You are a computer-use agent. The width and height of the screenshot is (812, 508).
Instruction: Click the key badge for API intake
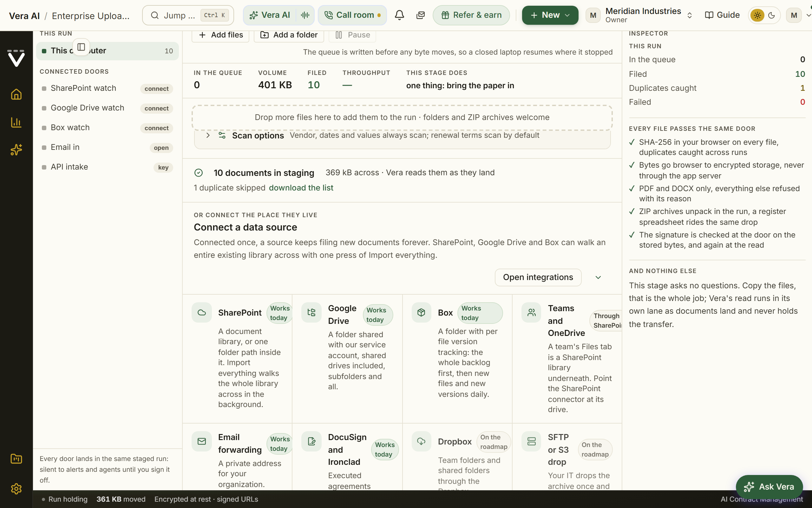[163, 167]
